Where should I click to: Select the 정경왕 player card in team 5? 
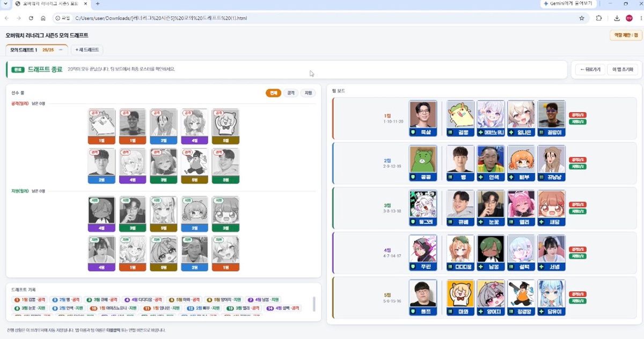[x=521, y=298]
